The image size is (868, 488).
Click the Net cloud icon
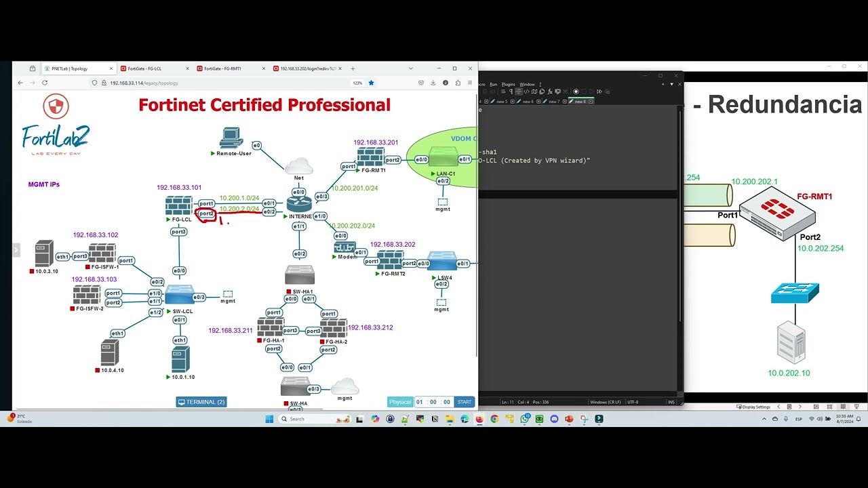point(299,166)
